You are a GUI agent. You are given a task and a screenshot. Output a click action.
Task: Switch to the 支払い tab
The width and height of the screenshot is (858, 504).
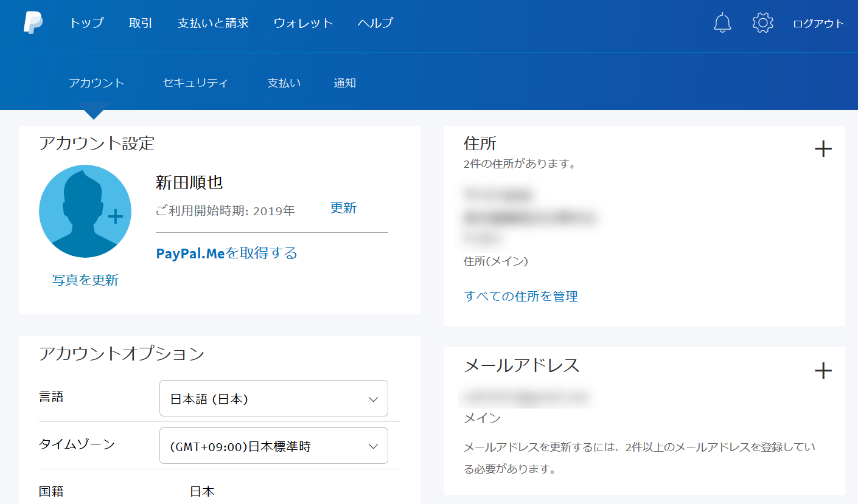tap(284, 83)
